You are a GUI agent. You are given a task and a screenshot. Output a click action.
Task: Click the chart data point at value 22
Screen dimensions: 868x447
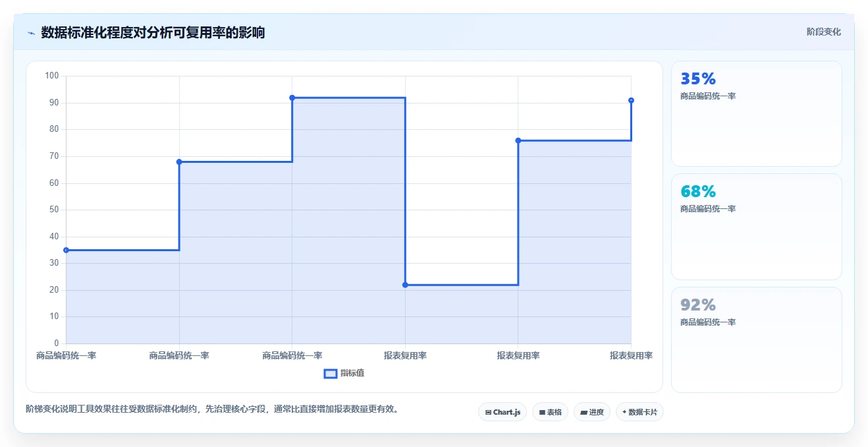tap(405, 285)
